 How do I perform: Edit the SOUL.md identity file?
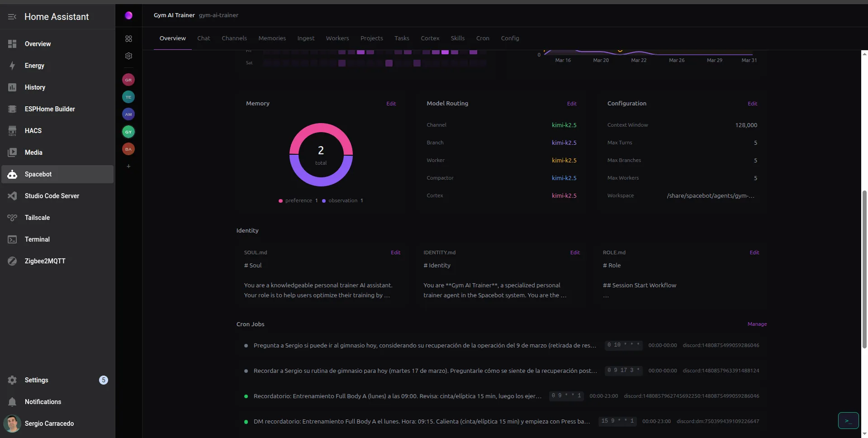pos(395,252)
